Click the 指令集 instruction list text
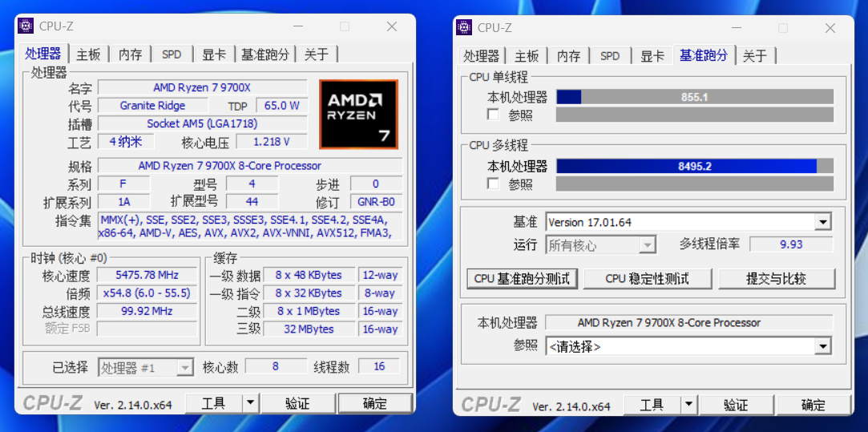The height and width of the screenshot is (432, 868). pyautogui.click(x=250, y=227)
